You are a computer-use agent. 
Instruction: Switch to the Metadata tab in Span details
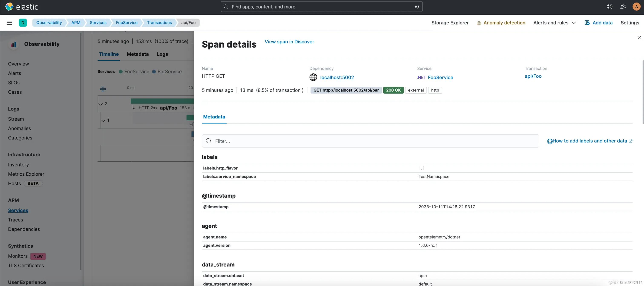click(x=214, y=117)
